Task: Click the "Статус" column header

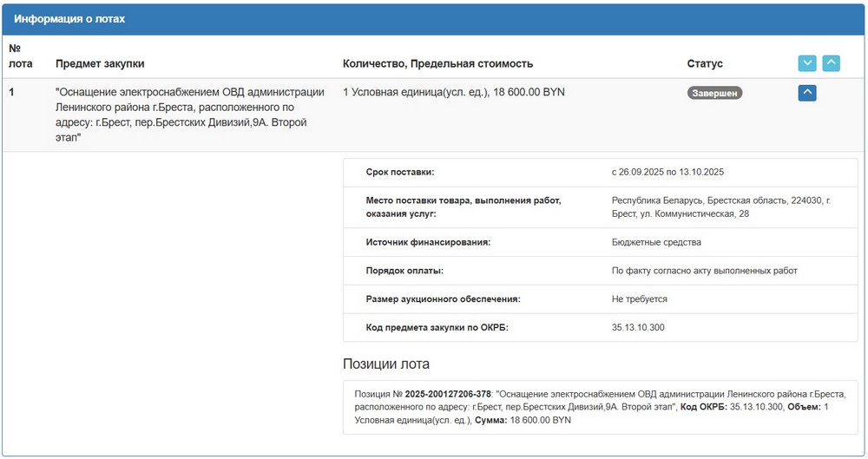Action: (x=705, y=63)
